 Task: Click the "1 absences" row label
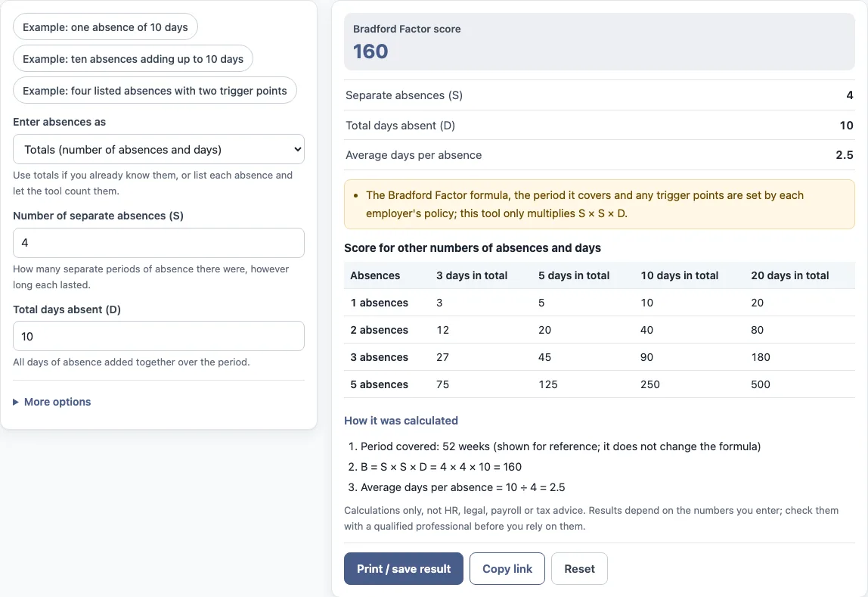click(380, 303)
